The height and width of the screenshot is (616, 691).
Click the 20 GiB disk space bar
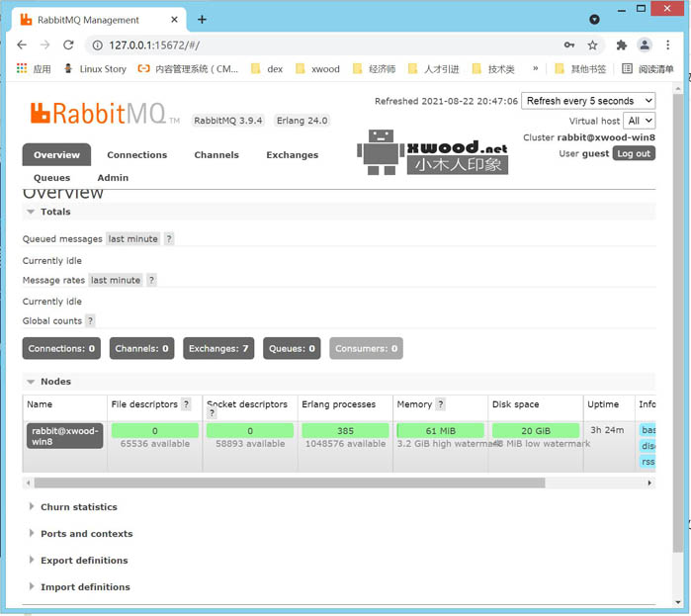536,430
